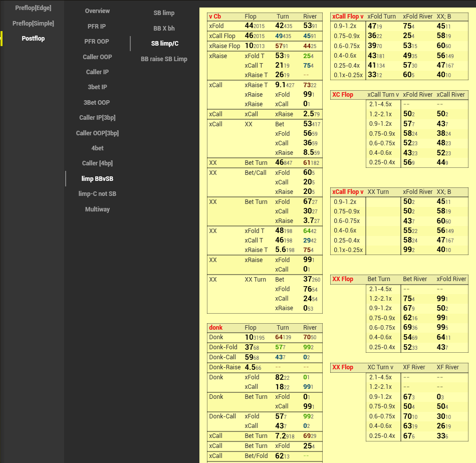Open the BB X bh subtab
Image resolution: width=476 pixels, height=463 pixels.
click(x=164, y=29)
